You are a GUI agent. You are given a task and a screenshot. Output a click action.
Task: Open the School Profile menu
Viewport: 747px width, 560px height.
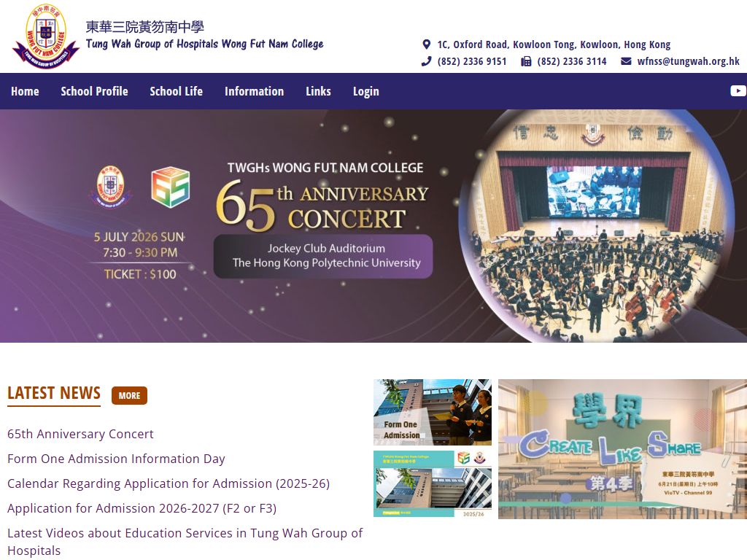click(x=94, y=91)
